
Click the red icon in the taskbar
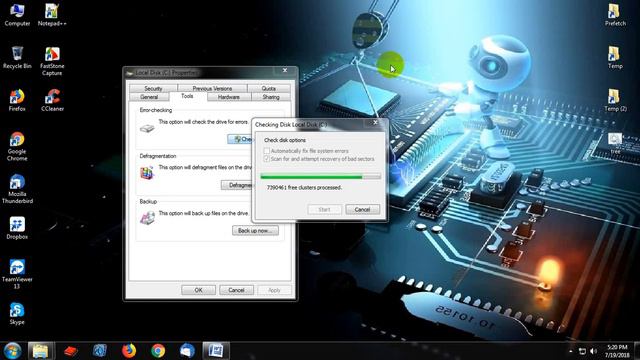tap(70, 351)
